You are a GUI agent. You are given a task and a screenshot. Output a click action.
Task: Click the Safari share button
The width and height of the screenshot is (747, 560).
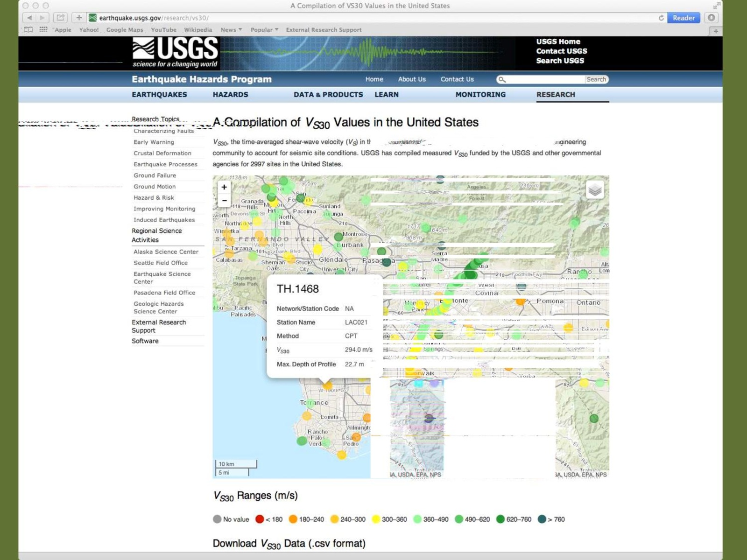point(60,18)
